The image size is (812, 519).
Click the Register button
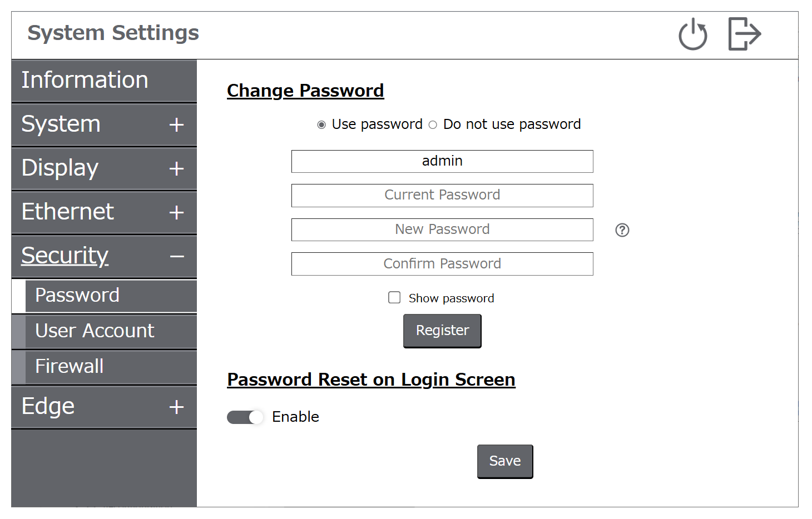click(442, 331)
